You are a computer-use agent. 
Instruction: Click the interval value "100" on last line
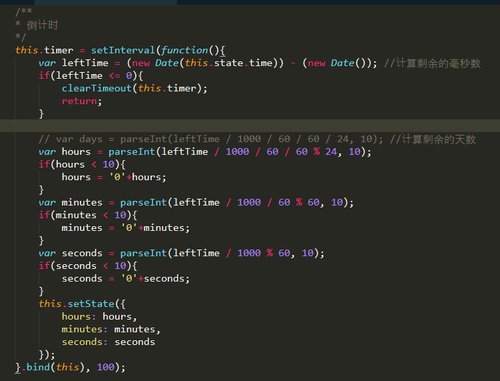(106, 367)
